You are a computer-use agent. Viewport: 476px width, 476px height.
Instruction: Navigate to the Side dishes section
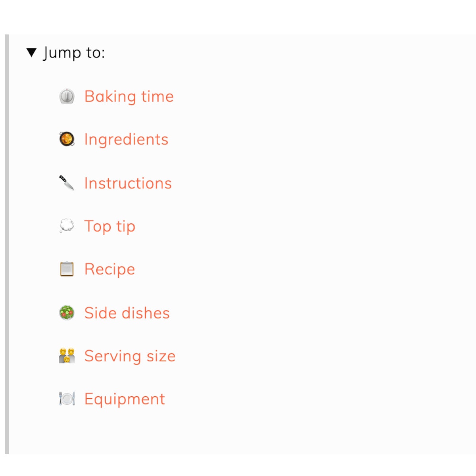click(126, 313)
